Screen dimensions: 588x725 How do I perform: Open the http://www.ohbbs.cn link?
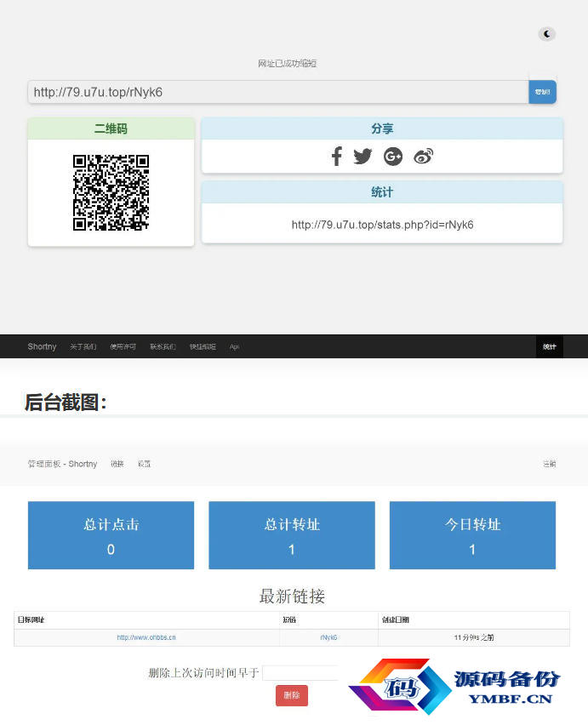pyautogui.click(x=146, y=637)
